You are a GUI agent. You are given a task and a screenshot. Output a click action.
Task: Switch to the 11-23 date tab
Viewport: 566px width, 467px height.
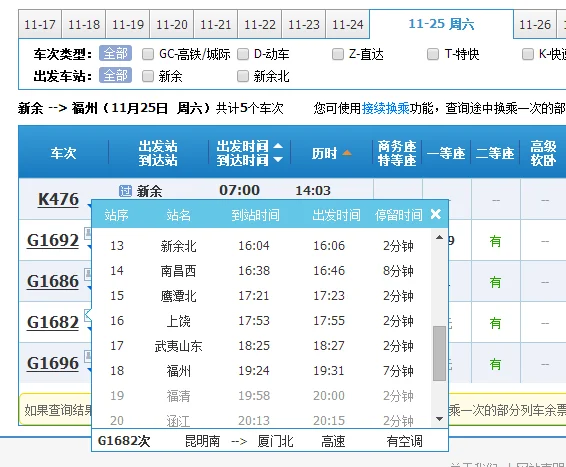[304, 24]
